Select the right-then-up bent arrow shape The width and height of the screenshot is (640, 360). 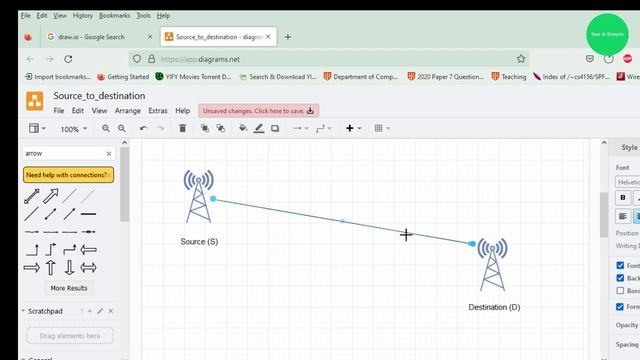pos(32,249)
